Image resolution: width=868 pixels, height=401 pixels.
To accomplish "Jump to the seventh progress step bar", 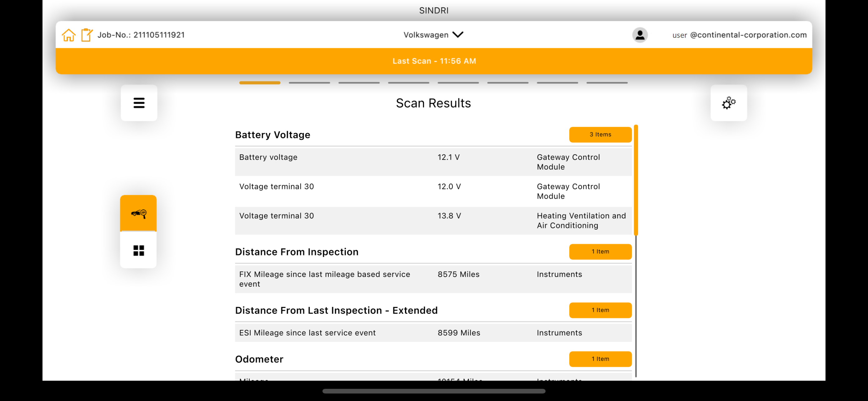I will (x=557, y=82).
